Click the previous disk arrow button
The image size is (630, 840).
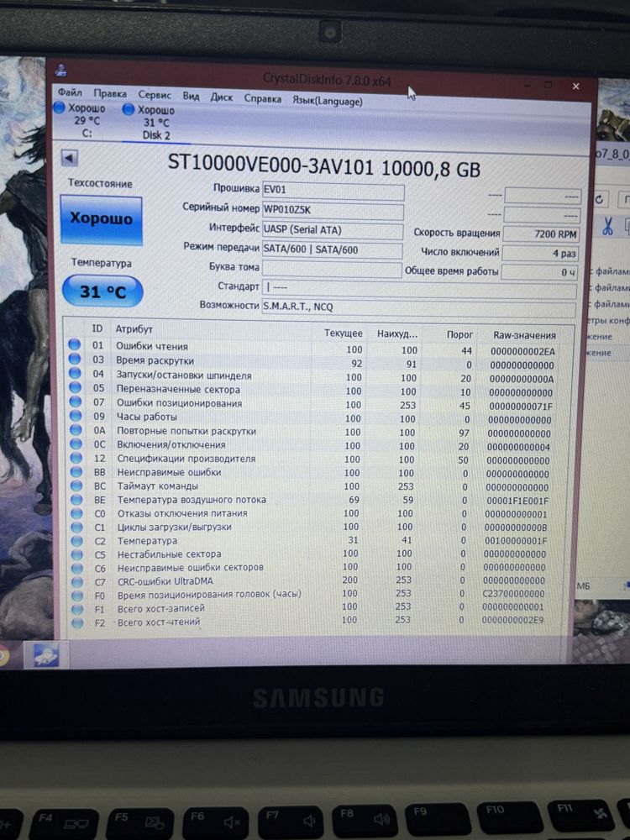[70, 158]
